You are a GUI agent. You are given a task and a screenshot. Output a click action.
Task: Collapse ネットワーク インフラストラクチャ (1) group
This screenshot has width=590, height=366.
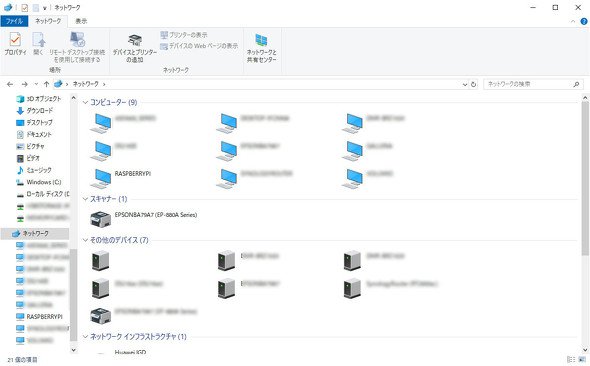point(85,337)
